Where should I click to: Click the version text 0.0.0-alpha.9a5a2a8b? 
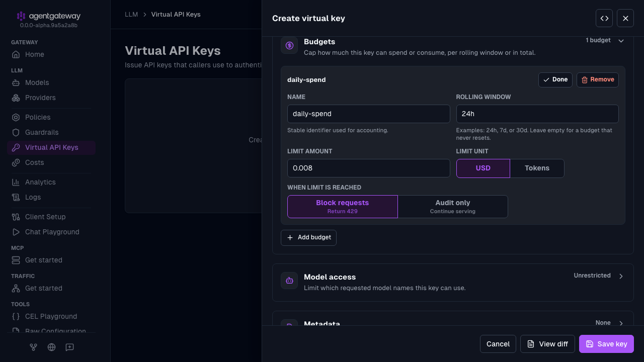click(x=49, y=25)
